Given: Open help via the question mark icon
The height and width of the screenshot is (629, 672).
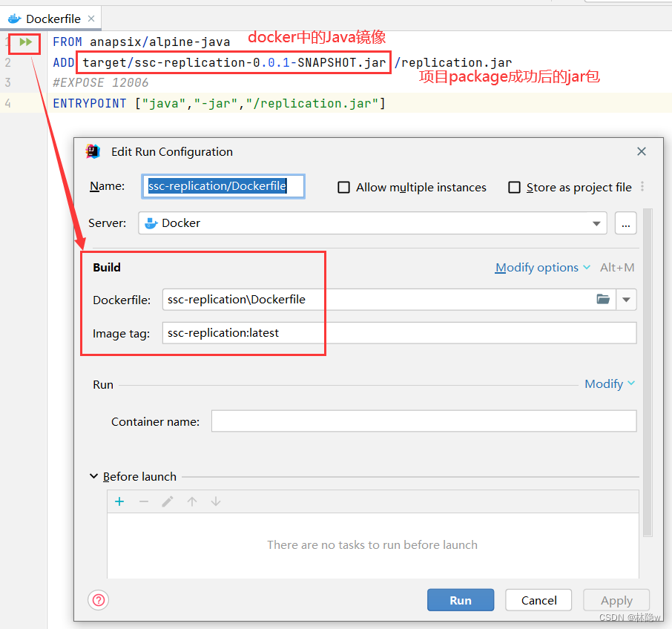Looking at the screenshot, I should coord(98,599).
